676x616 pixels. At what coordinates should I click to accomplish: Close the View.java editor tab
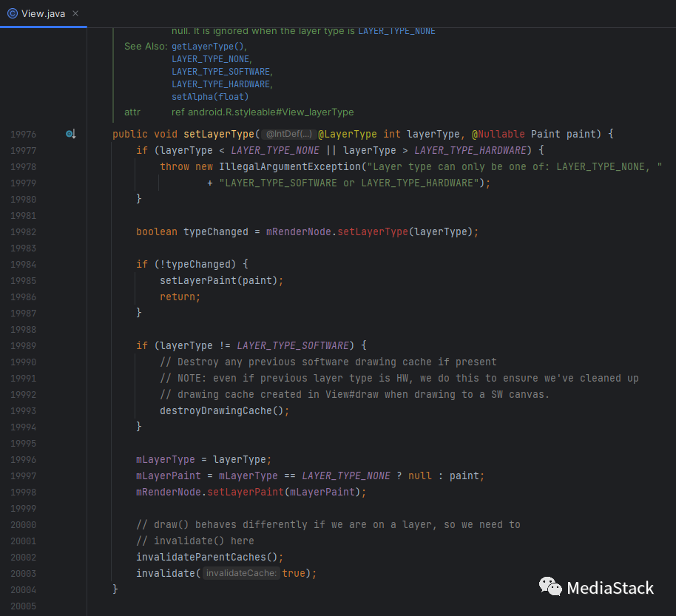76,13
